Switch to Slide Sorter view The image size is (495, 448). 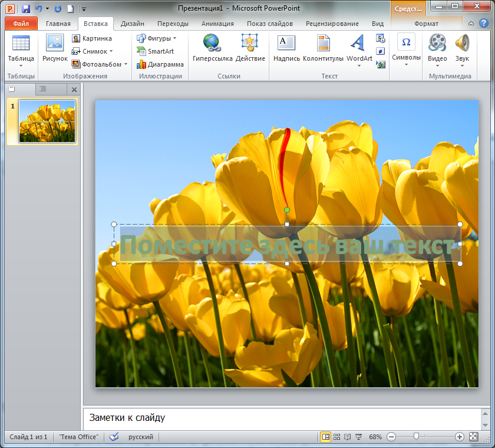coord(336,437)
